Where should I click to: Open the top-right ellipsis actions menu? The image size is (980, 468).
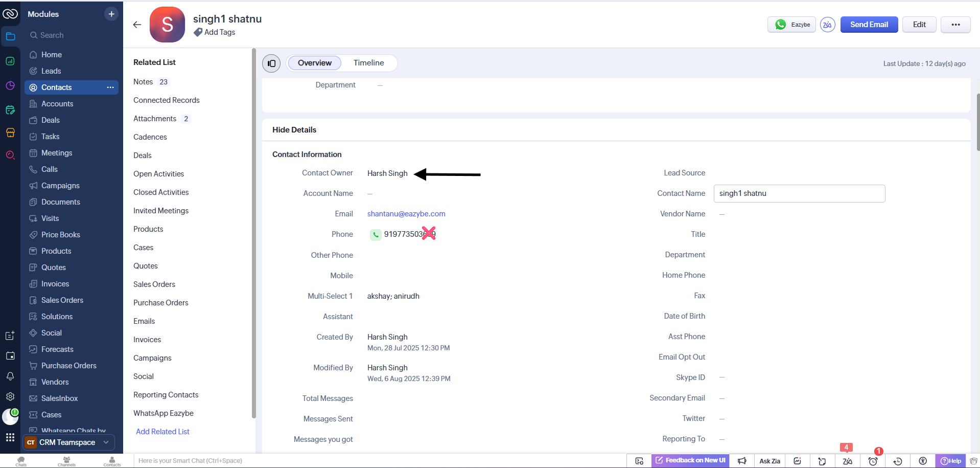point(955,24)
